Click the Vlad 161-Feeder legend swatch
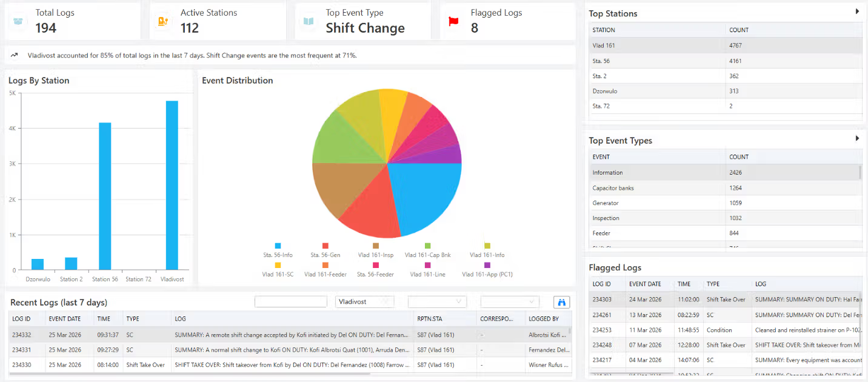868x382 pixels. click(x=326, y=265)
